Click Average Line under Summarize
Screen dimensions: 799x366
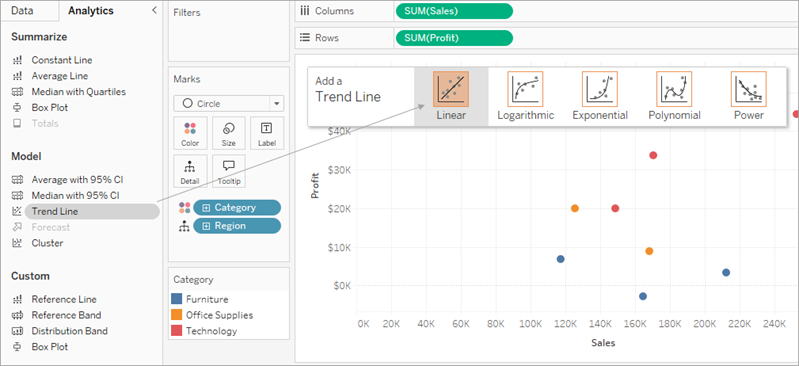(x=60, y=76)
